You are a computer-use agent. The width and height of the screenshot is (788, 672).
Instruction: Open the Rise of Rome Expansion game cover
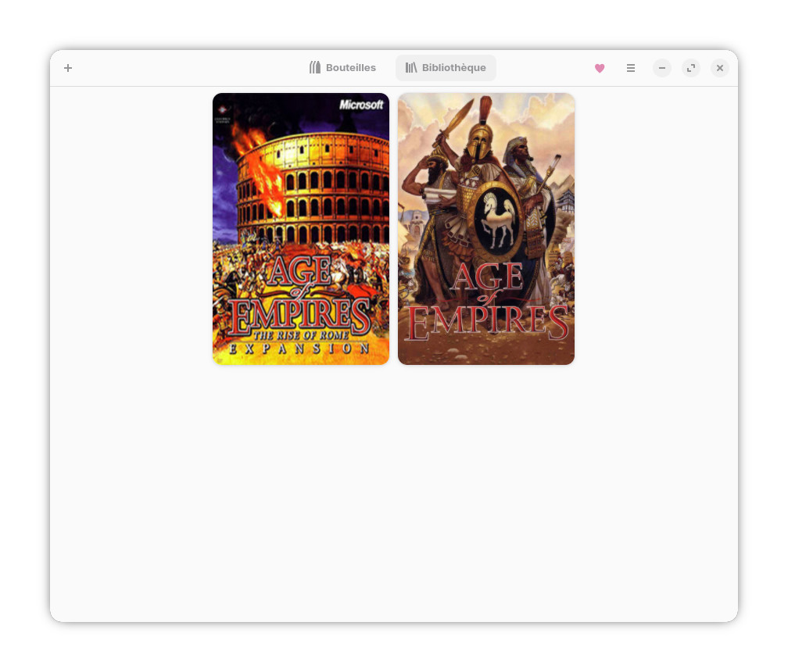tap(300, 228)
